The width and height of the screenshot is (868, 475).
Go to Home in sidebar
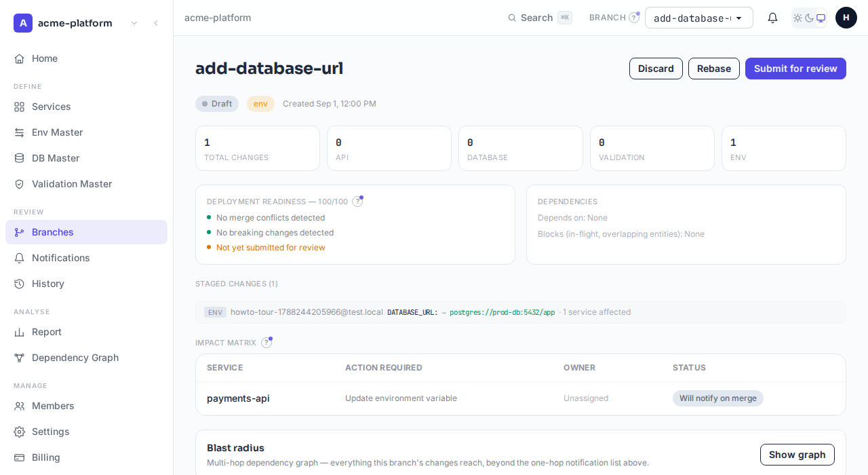coord(86,58)
